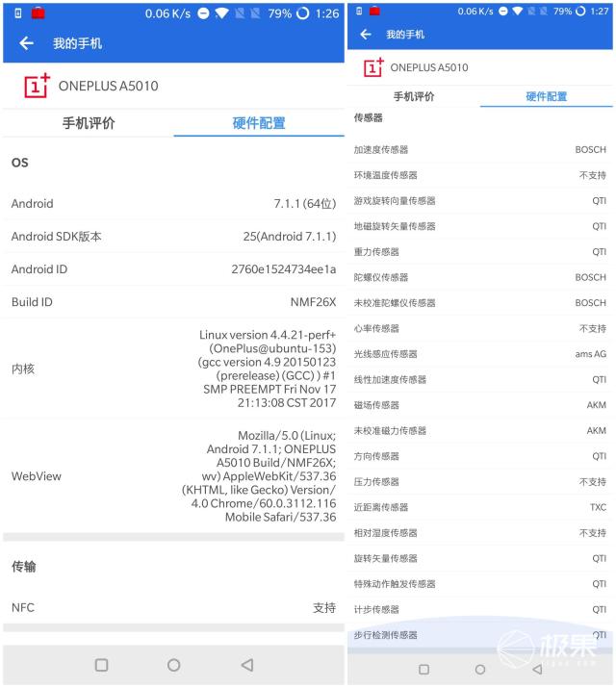Select the NFC 支持 row
This screenshot has width=616, height=688.
pyautogui.click(x=173, y=607)
